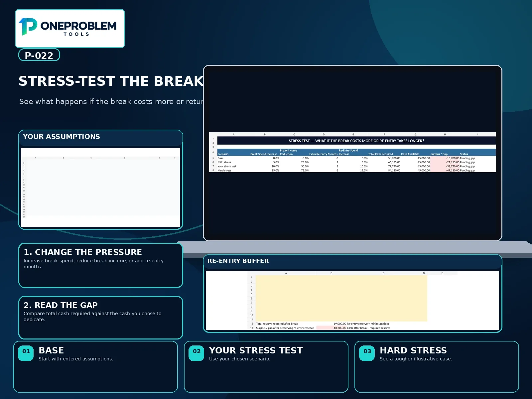This screenshot has height=399, width=532.
Task: Select the Your Stress Test card heading
Action: (x=256, y=350)
